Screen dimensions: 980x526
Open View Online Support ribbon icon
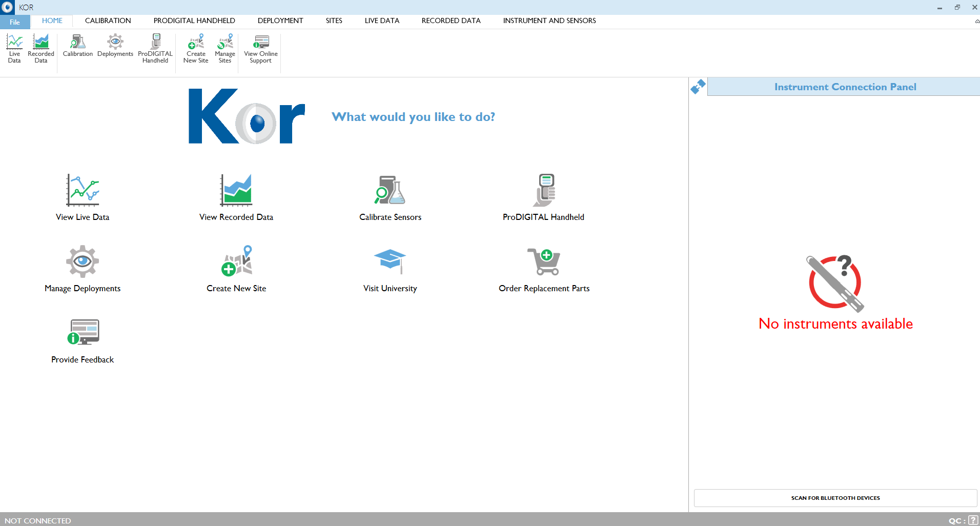[x=261, y=48]
